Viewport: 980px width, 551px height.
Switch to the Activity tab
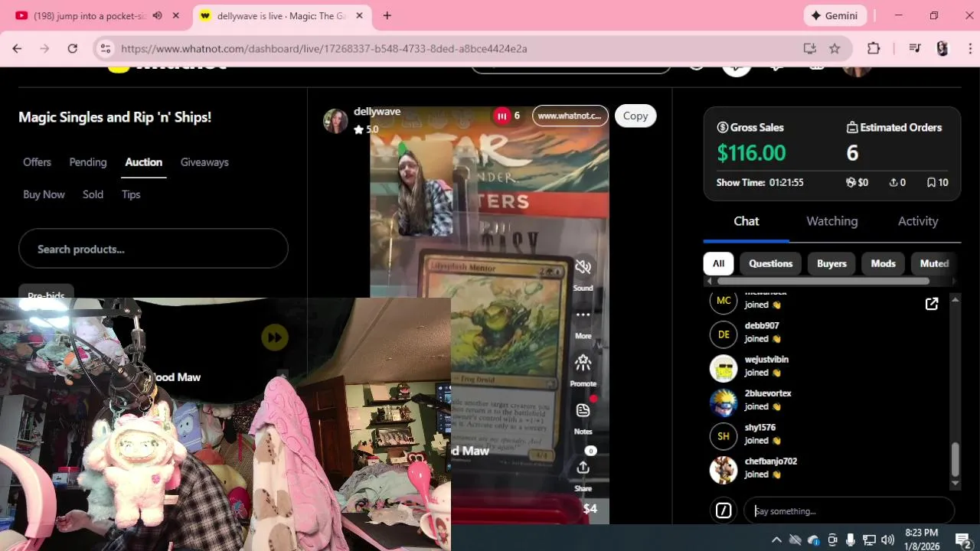[x=918, y=221]
